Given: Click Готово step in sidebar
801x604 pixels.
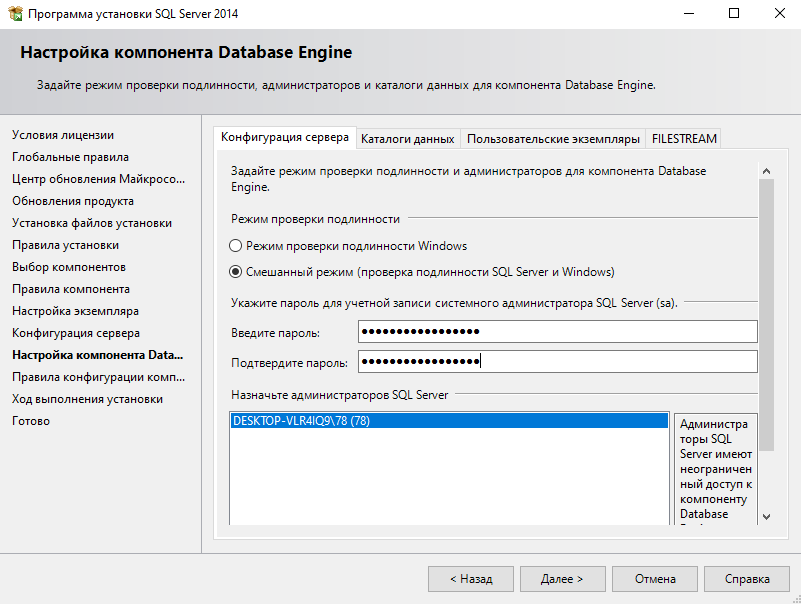Looking at the screenshot, I should (x=31, y=421).
